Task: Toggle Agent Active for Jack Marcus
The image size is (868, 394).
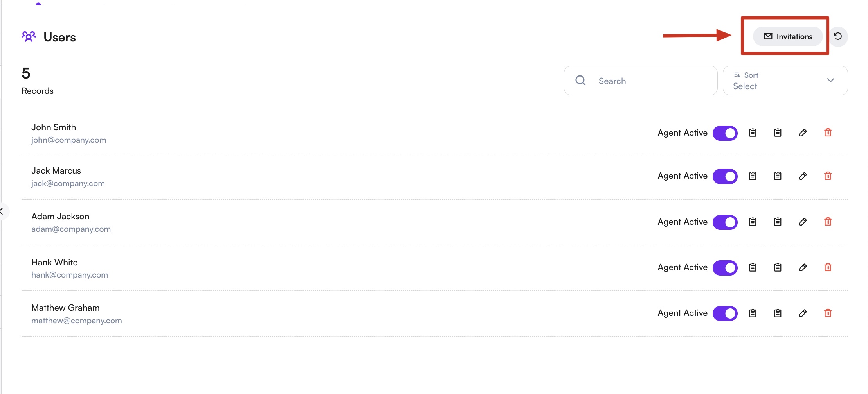Action: (x=725, y=176)
